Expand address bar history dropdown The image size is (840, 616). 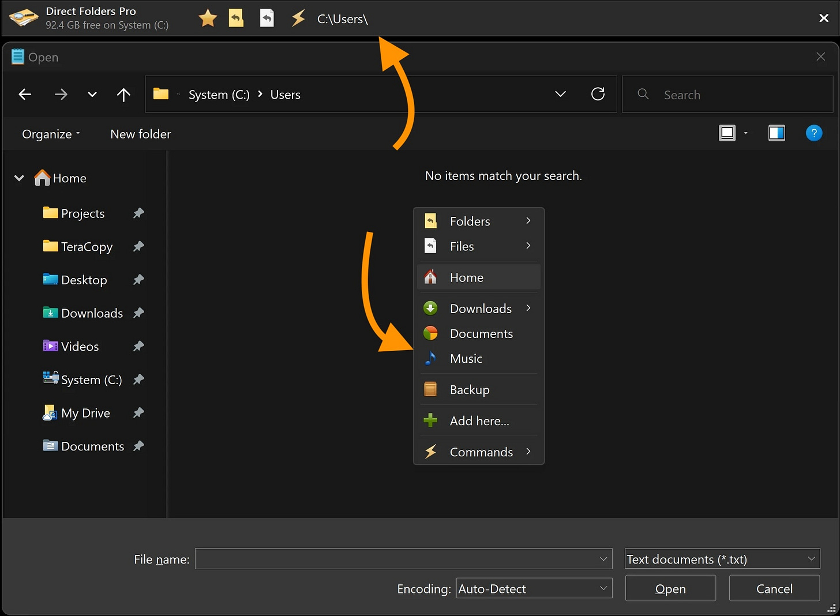tap(560, 94)
